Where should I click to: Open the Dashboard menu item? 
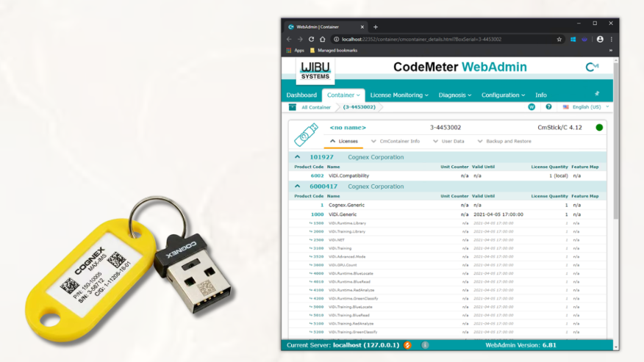click(301, 95)
